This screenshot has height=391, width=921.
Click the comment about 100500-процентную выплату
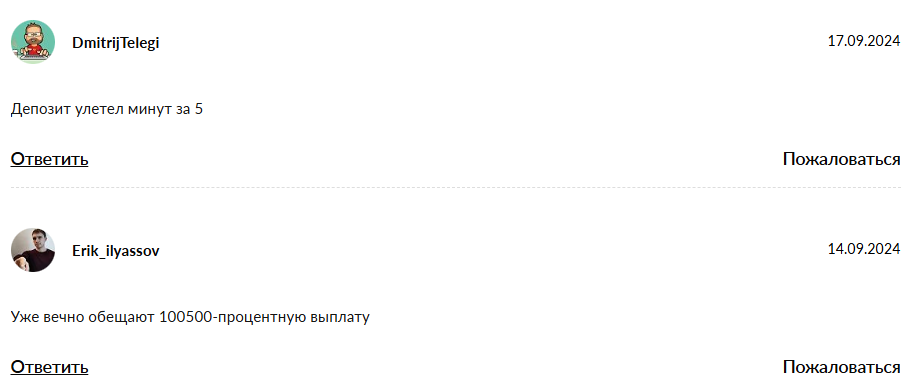point(190,318)
